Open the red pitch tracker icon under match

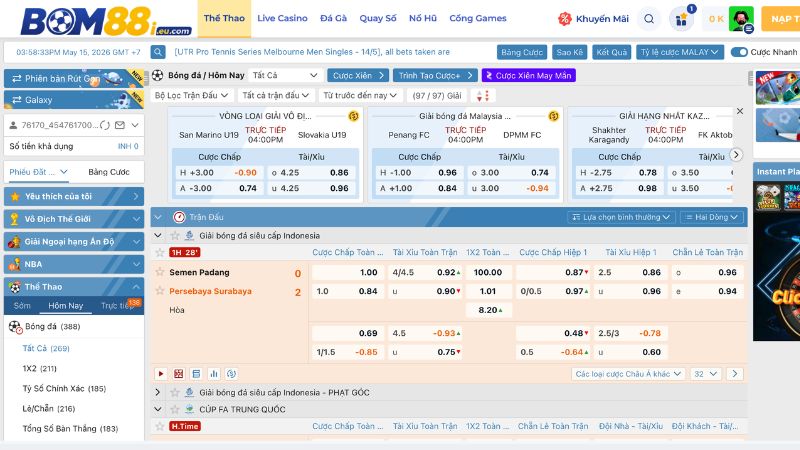coord(179,374)
